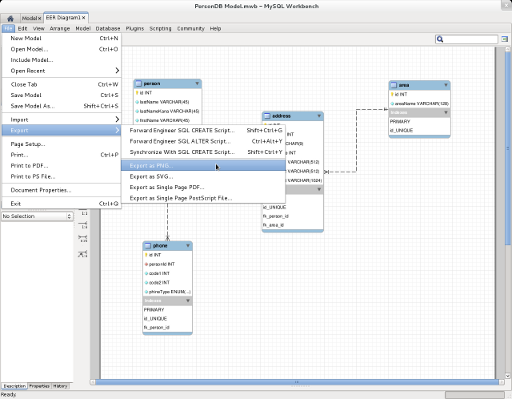Choose Export as PNG

203,166
